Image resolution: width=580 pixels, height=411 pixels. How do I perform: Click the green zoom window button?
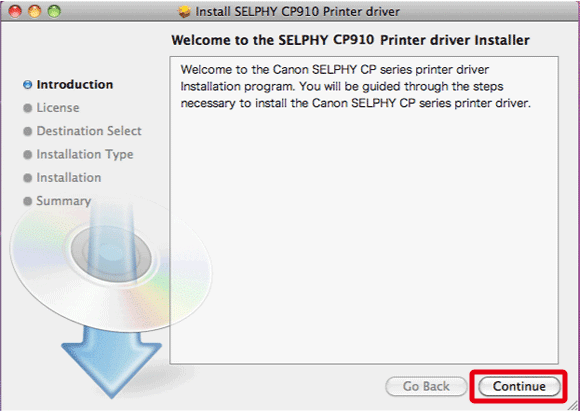click(54, 12)
